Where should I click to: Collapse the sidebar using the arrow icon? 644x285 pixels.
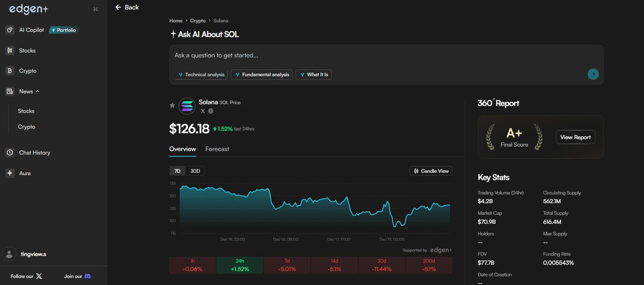[96, 9]
